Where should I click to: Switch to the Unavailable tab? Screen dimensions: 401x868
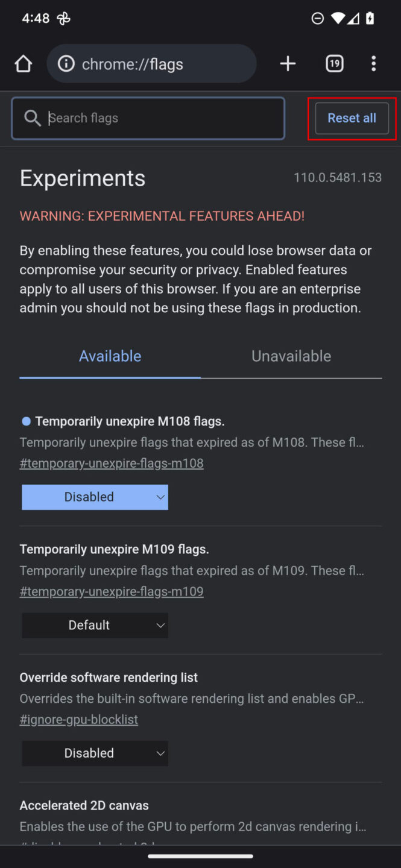pyautogui.click(x=291, y=356)
